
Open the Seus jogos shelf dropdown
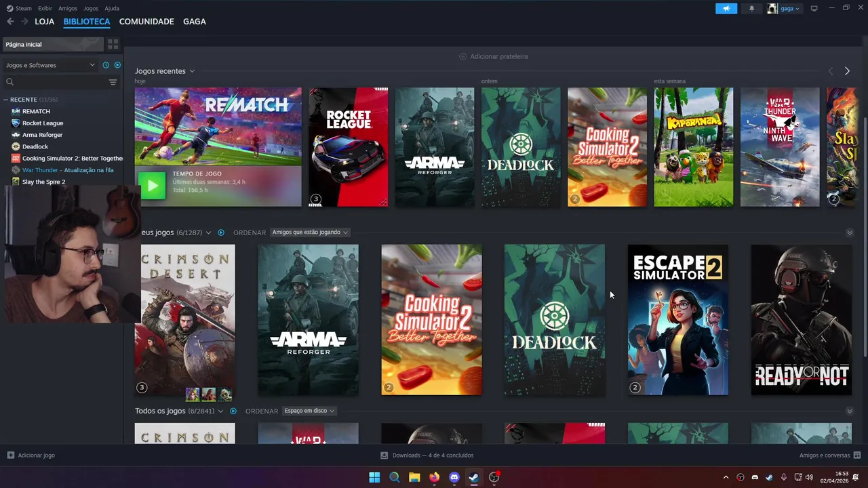tap(208, 232)
